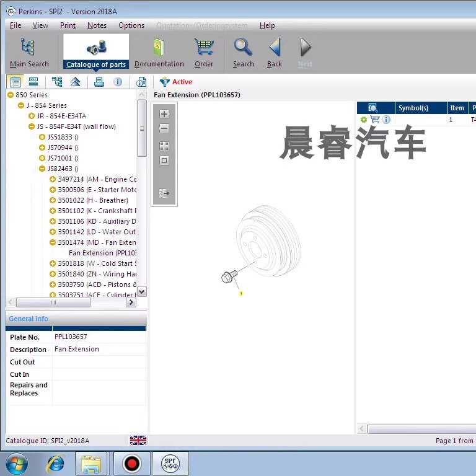Click the printer icon in panel toolbar
The height and width of the screenshot is (476, 476).
pos(99,82)
